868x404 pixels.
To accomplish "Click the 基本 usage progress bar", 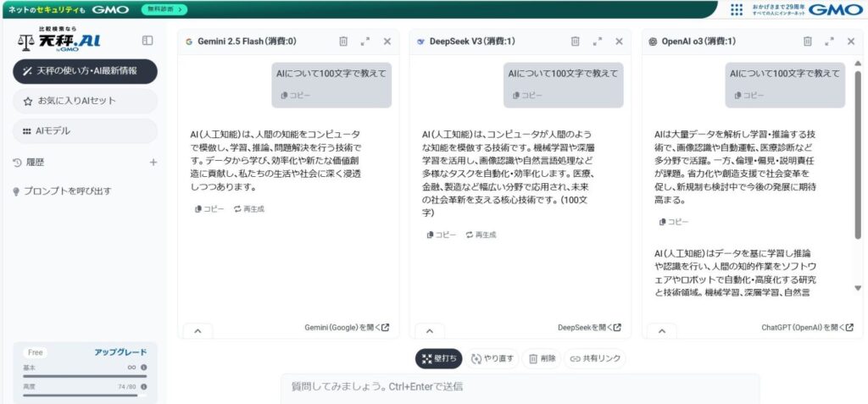I will (85, 376).
